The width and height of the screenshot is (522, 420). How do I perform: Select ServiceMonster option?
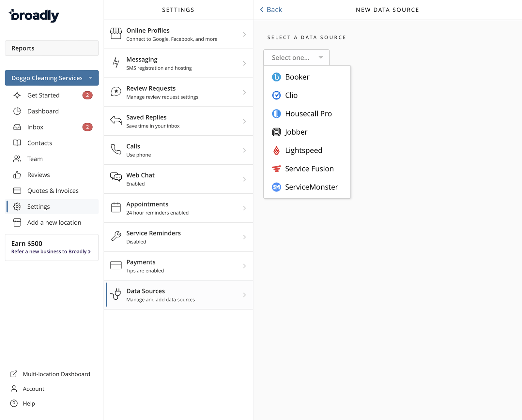(307, 187)
